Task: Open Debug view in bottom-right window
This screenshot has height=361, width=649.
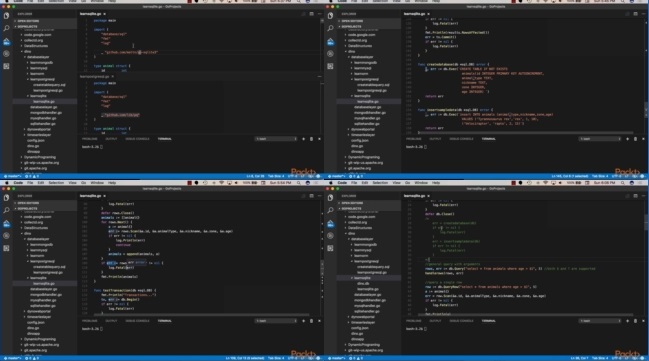Action: pos(330,236)
